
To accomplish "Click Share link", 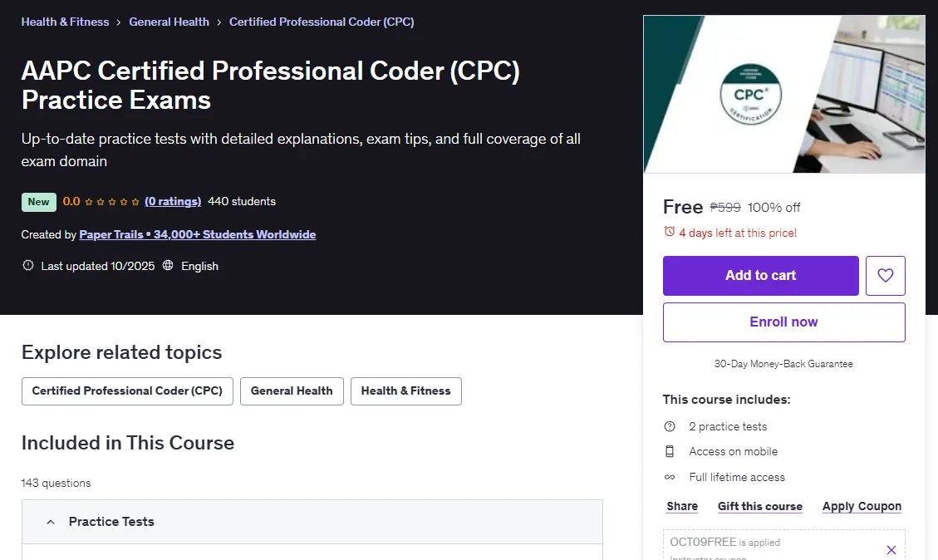I will [x=682, y=506].
